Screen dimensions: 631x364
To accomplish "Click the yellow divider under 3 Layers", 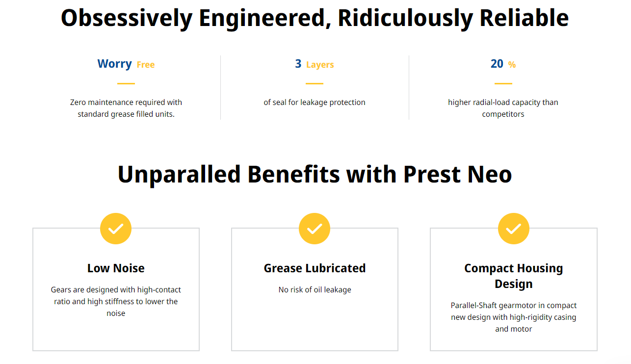I will point(315,84).
